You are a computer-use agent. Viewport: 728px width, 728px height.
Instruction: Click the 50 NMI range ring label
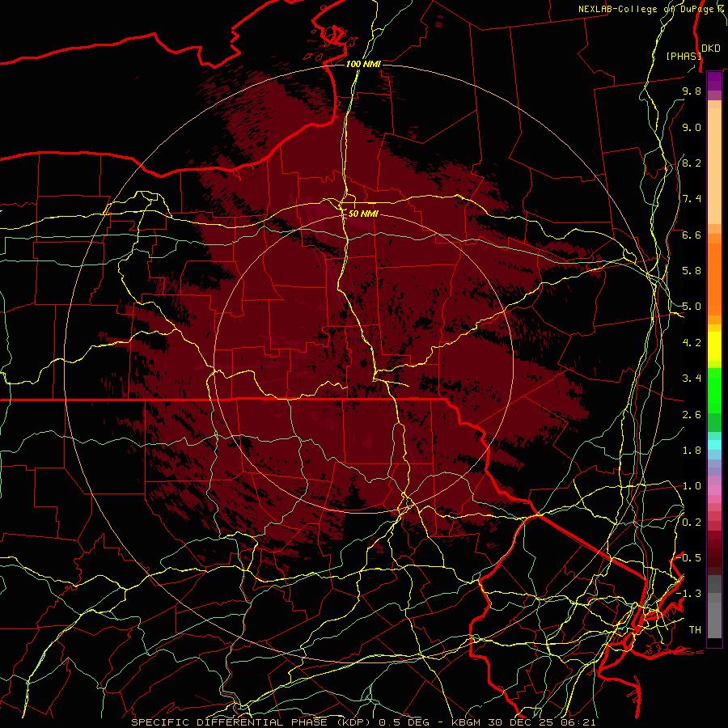pyautogui.click(x=363, y=214)
